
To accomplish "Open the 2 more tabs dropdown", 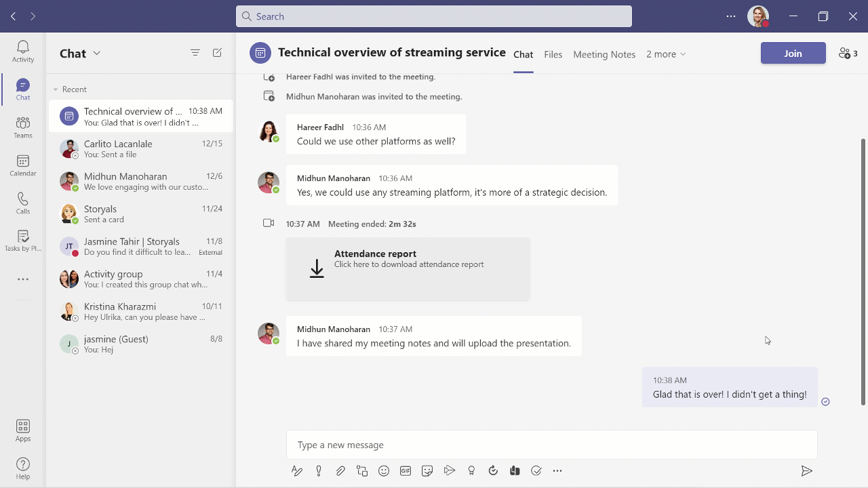I will [x=666, y=54].
